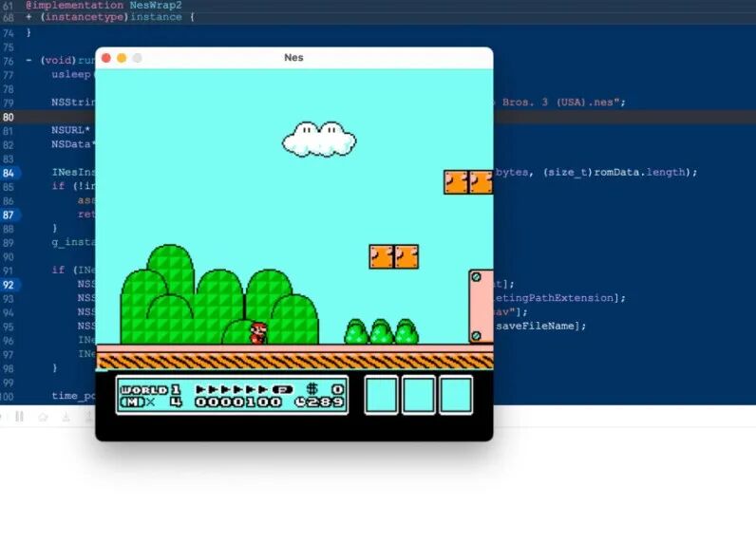Click saveFileName on line 95
Image resolution: width=756 pixels, height=542 pixels.
coord(535,326)
